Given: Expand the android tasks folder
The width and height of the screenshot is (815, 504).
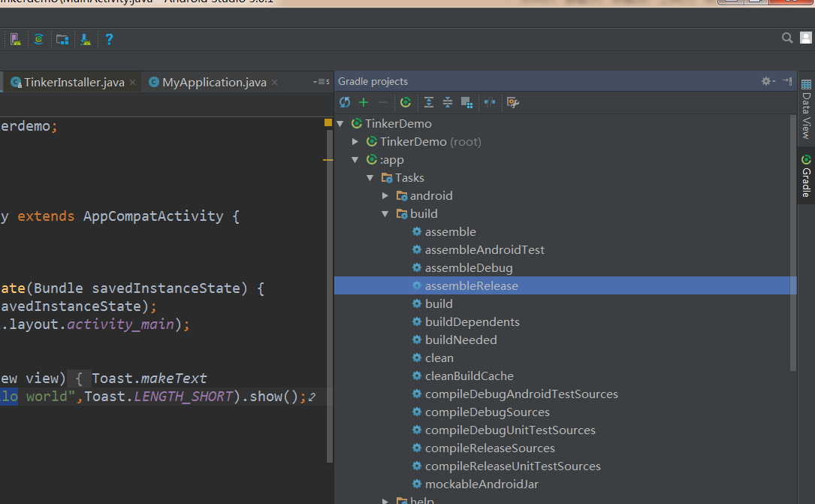Looking at the screenshot, I should coord(385,195).
